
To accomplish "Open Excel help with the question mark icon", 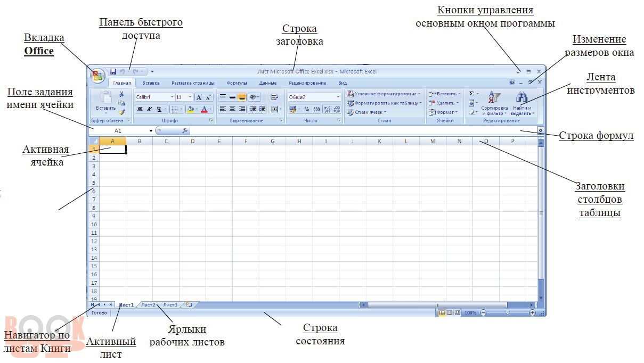I will coord(512,82).
